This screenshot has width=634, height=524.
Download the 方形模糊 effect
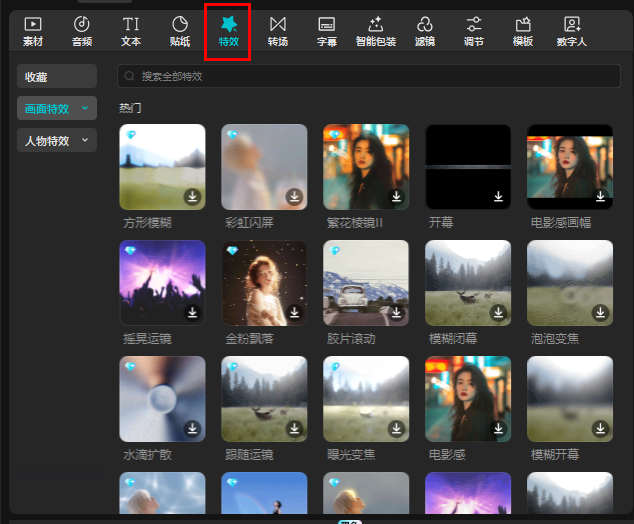click(x=192, y=197)
